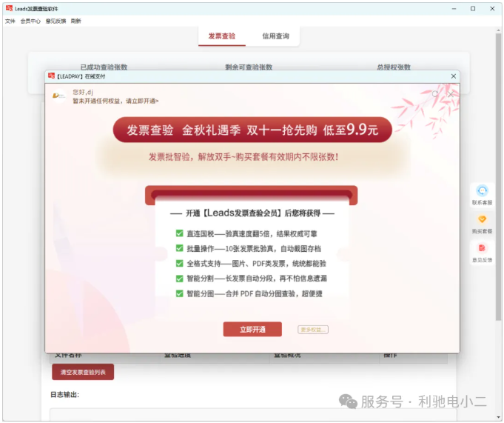Click the main window vertical scrollbar

click(498, 176)
